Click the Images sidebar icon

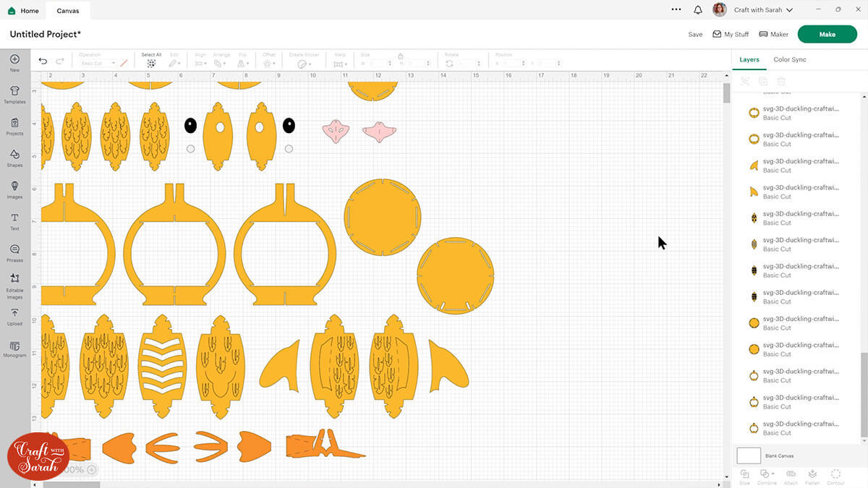click(14, 189)
